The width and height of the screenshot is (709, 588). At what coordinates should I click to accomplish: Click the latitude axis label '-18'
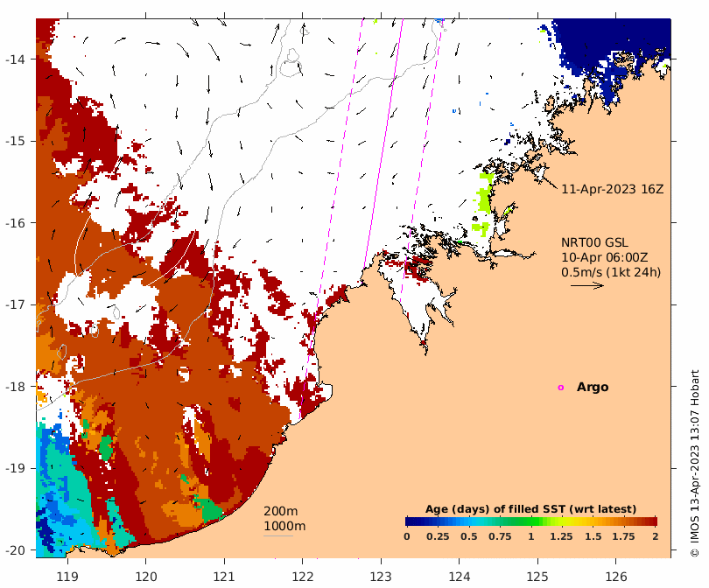[15, 387]
